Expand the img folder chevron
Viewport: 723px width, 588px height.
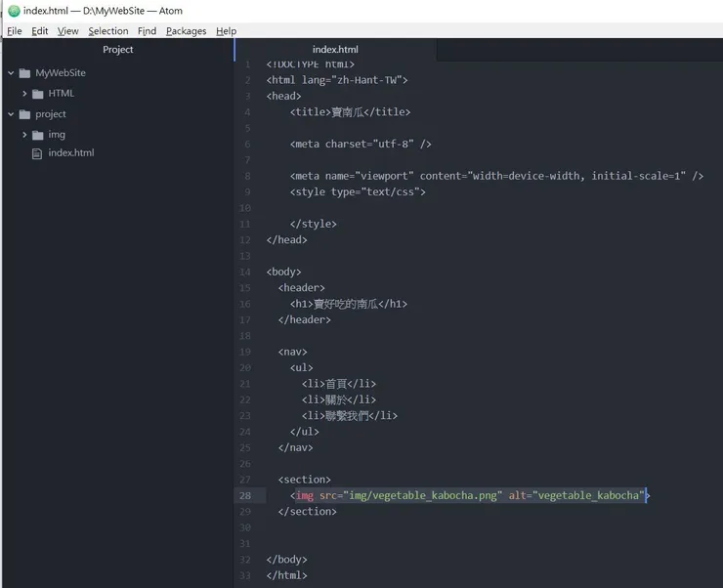point(24,135)
